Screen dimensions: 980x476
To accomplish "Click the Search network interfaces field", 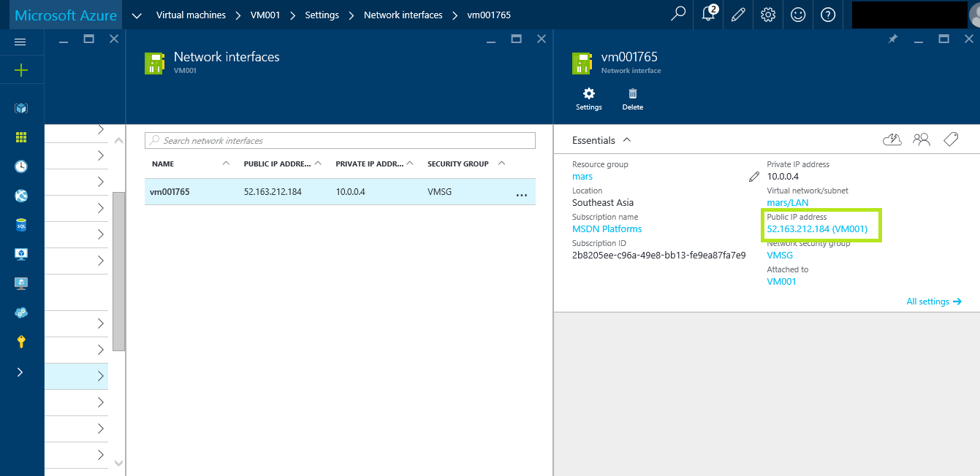I will coord(340,140).
